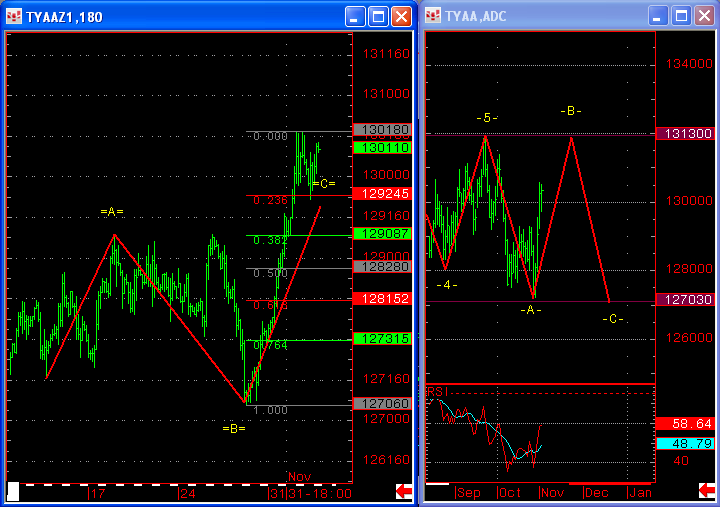Select the =C= wave label
Screen dimensions: 720x507
point(324,184)
